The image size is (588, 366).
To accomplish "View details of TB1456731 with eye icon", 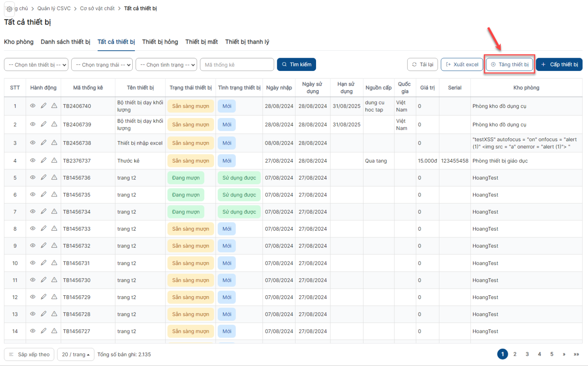I will click(33, 263).
